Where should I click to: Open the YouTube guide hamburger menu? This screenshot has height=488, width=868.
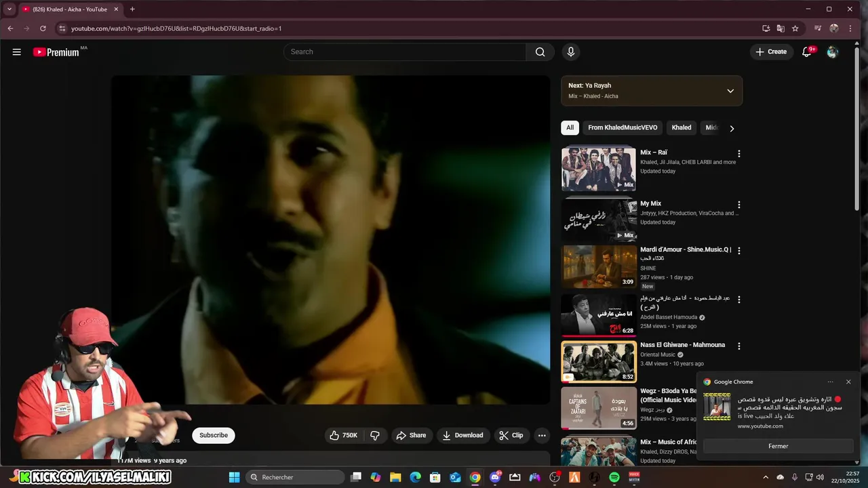pos(16,52)
